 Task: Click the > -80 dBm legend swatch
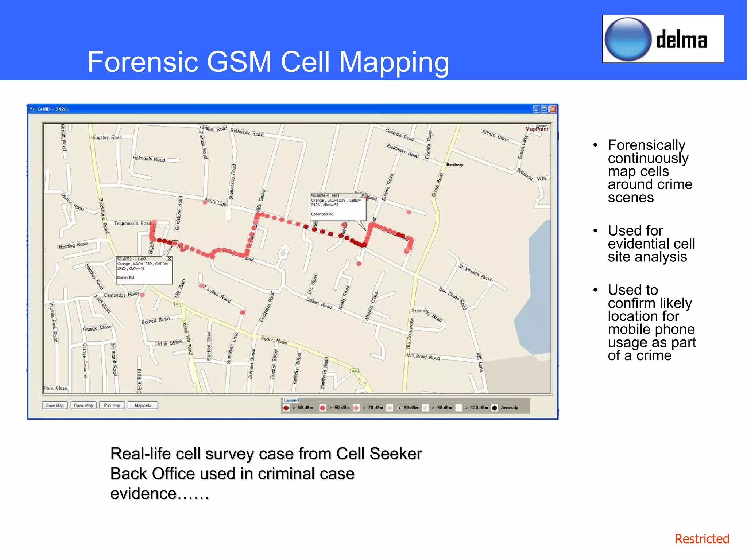390,408
